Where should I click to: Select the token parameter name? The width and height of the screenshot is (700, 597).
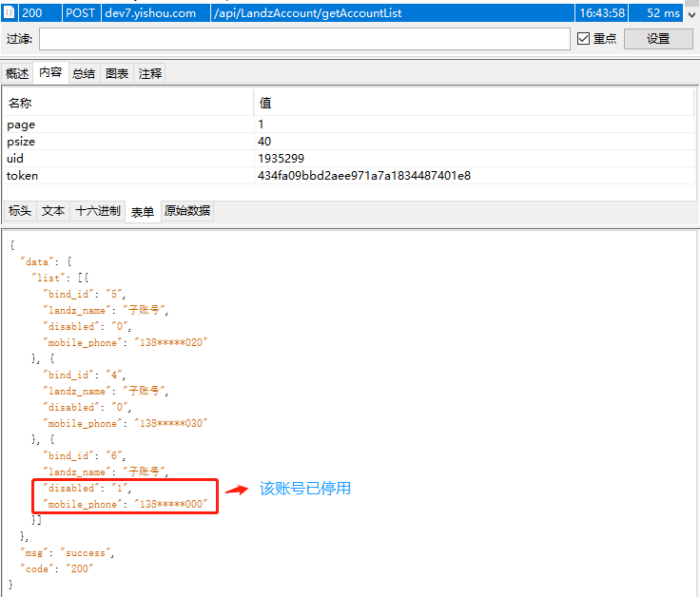coord(22,176)
